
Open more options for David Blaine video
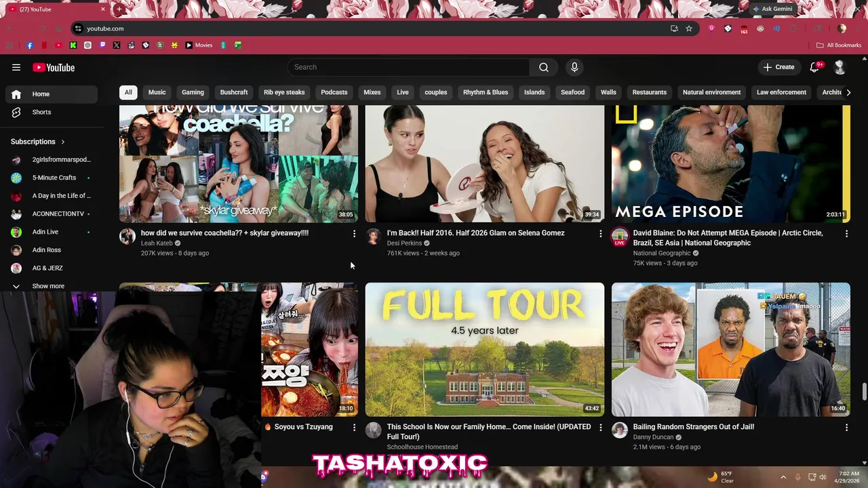[x=846, y=234]
